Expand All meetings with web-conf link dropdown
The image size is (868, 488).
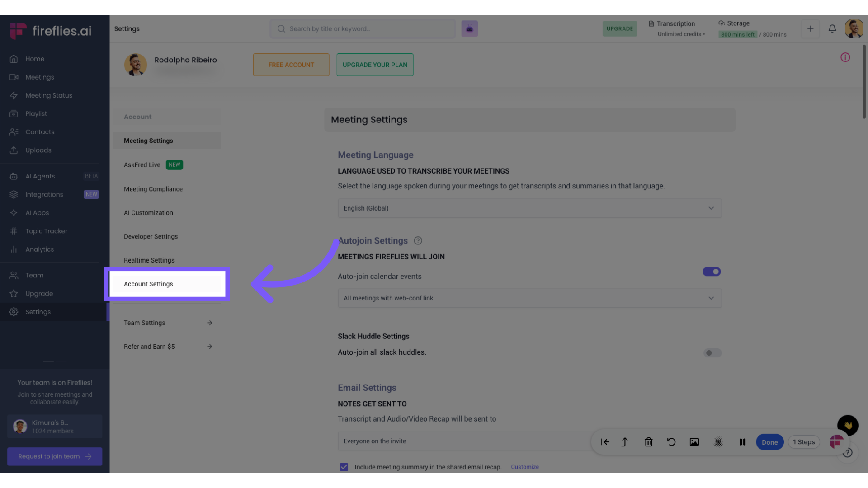point(529,298)
